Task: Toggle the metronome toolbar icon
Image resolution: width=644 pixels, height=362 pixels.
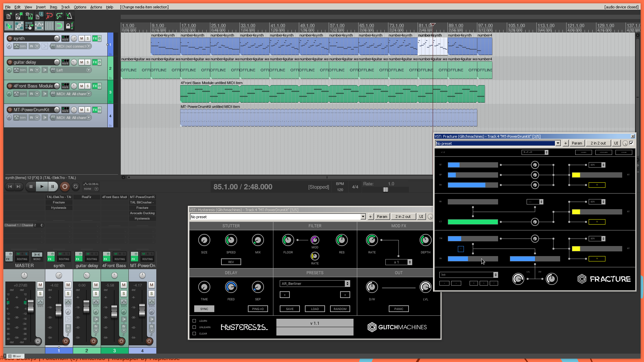Action: click(69, 16)
